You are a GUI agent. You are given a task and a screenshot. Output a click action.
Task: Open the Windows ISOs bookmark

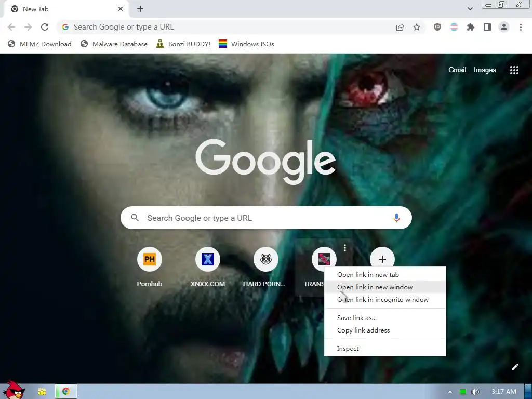[246, 44]
